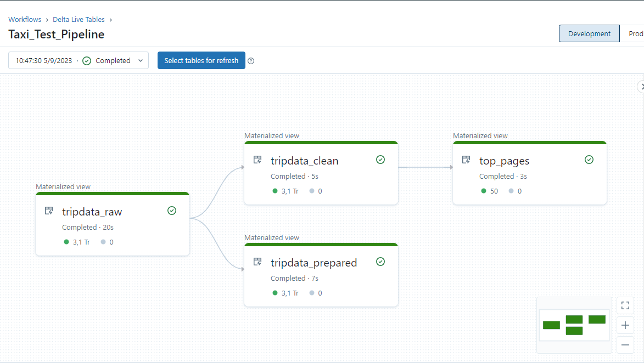This screenshot has width=644, height=363.
Task: Click the tripdata_prepared materialized view icon
Action: click(x=257, y=262)
